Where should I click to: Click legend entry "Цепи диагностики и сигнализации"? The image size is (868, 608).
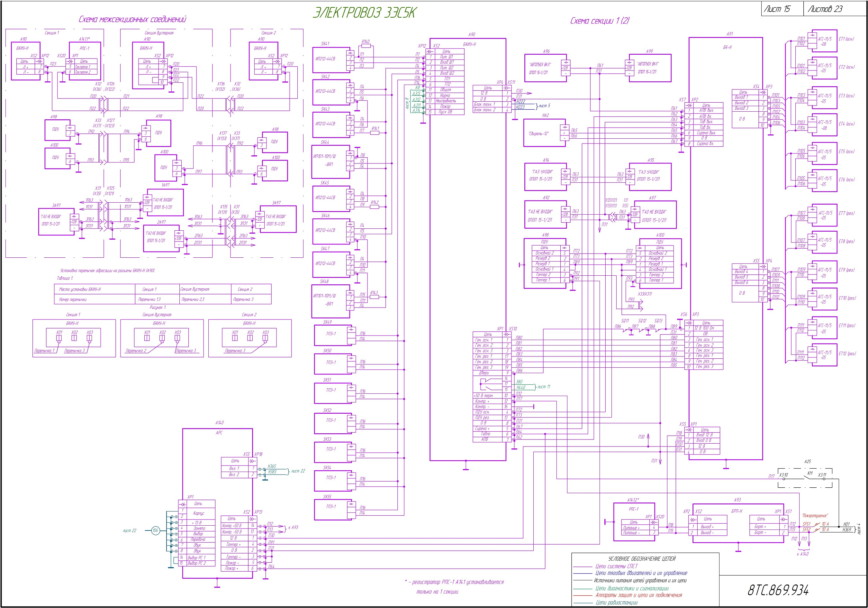coord(632,588)
